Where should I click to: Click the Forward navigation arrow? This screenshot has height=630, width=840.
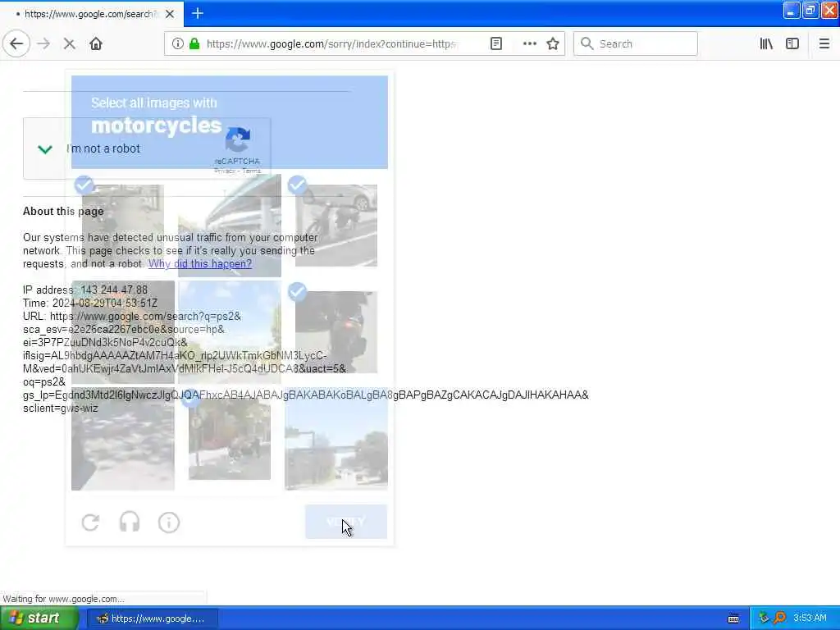[x=44, y=44]
